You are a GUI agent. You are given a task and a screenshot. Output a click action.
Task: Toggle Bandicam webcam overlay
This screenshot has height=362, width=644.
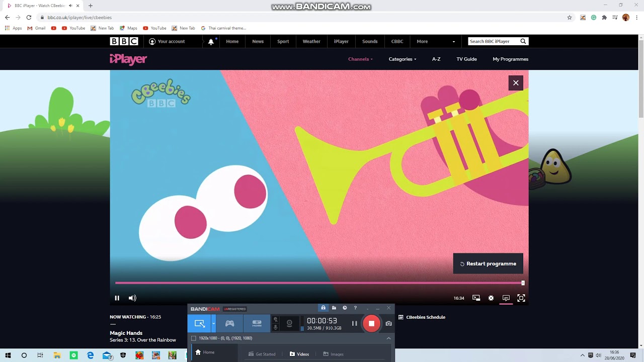pyautogui.click(x=289, y=323)
